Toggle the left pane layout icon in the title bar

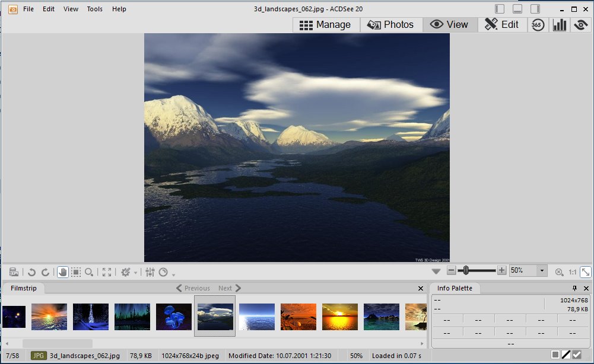pos(500,9)
